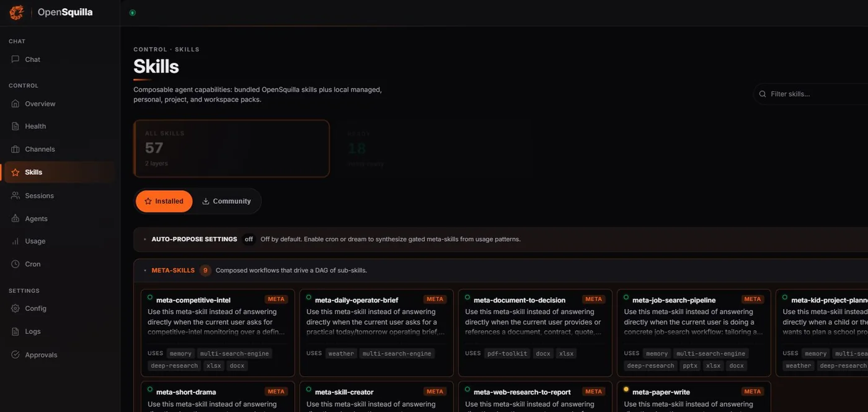Viewport: 868px width, 412px height.
Task: Select the ALL SKILLS 57 stat card
Action: pos(231,149)
